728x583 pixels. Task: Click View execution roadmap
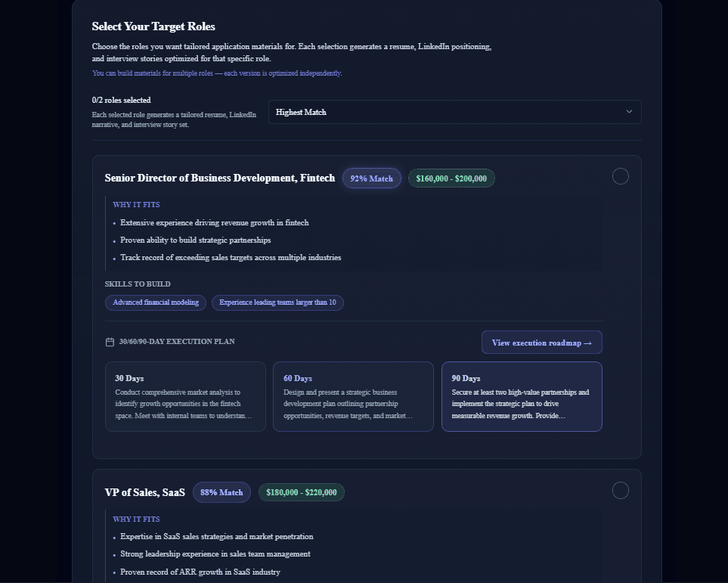coord(541,342)
